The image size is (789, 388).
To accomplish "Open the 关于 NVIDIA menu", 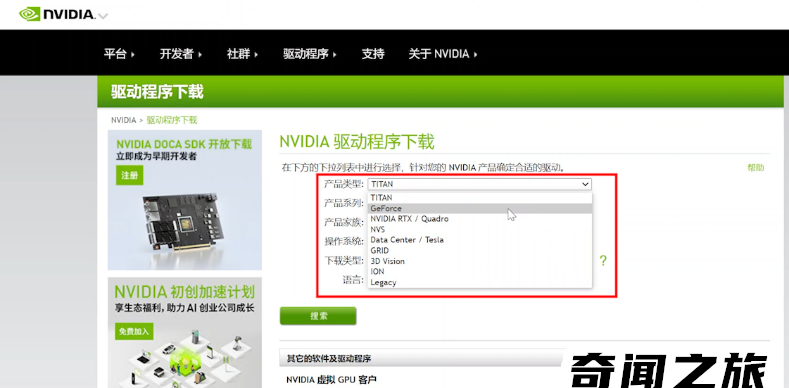I will 443,54.
